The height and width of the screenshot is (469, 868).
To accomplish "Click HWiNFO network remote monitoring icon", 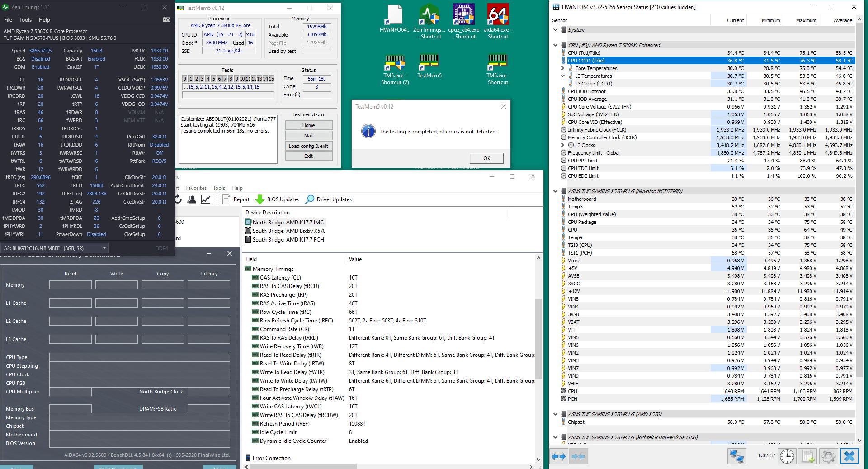I will coord(736,456).
